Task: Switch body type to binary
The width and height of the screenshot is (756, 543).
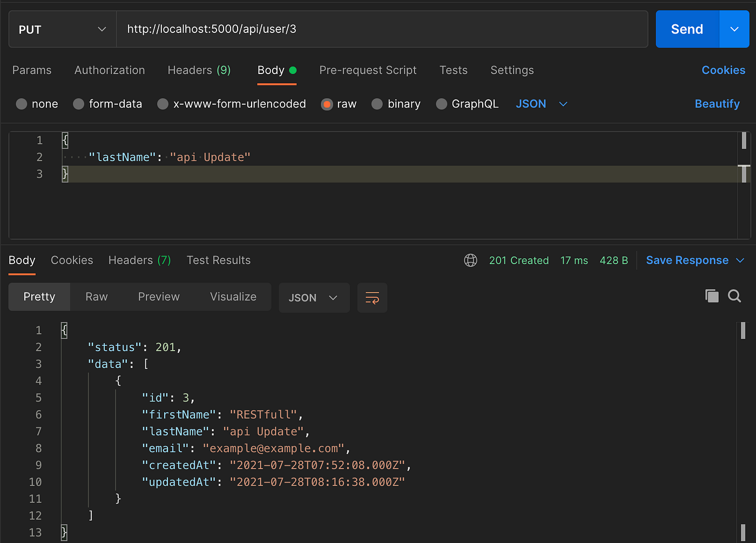Action: (x=396, y=104)
